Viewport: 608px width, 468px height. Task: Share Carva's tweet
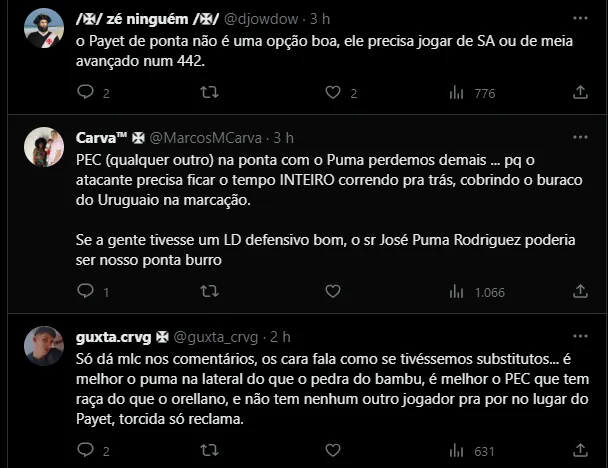click(580, 292)
